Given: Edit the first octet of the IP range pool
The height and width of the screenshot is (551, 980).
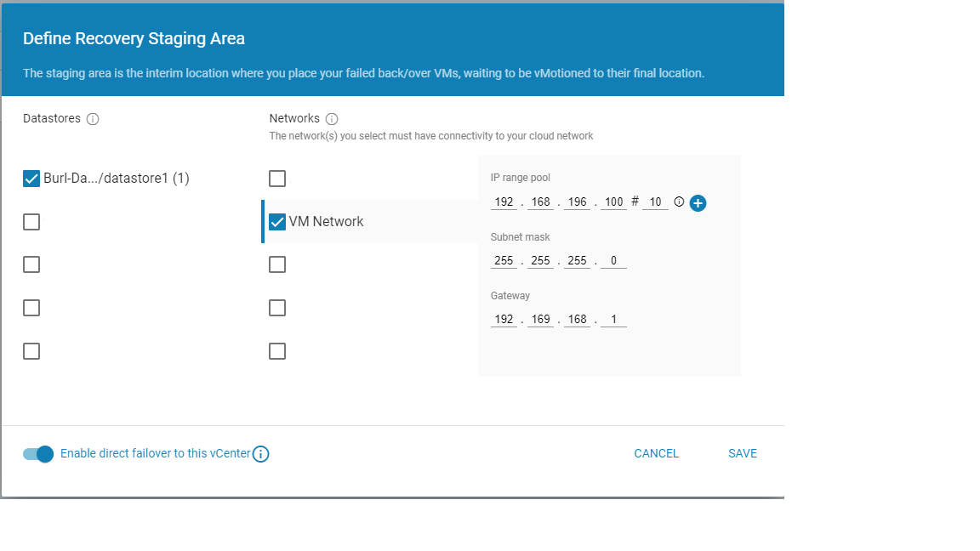Looking at the screenshot, I should coord(504,202).
